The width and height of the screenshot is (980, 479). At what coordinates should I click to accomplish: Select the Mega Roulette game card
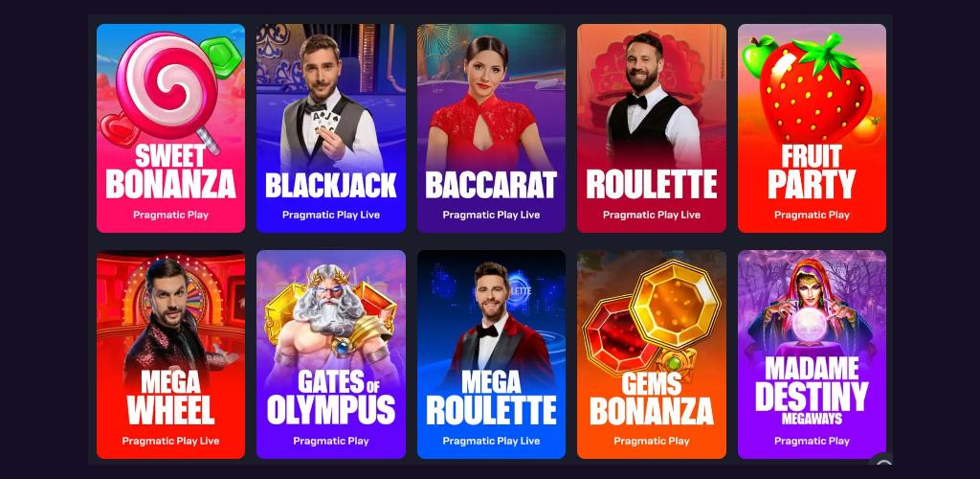click(x=491, y=354)
